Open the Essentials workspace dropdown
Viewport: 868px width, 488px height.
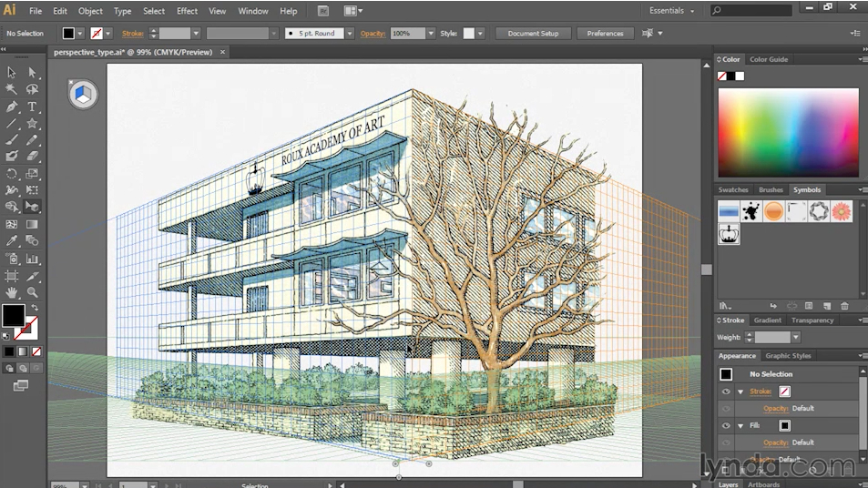coord(671,11)
